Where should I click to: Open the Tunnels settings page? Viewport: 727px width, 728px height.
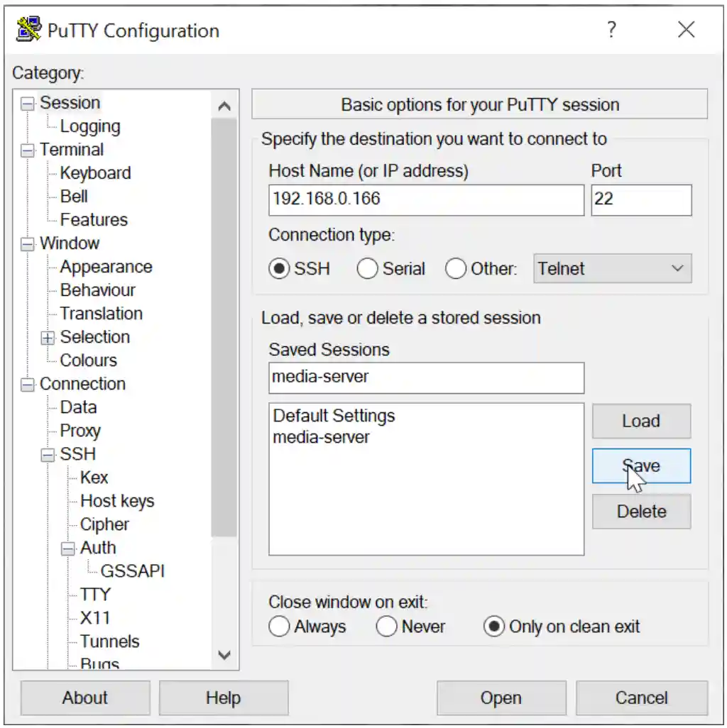(x=110, y=641)
